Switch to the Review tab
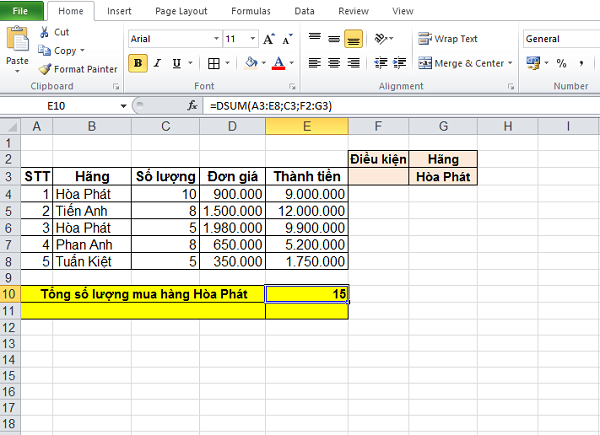The image size is (600, 435). click(x=353, y=11)
